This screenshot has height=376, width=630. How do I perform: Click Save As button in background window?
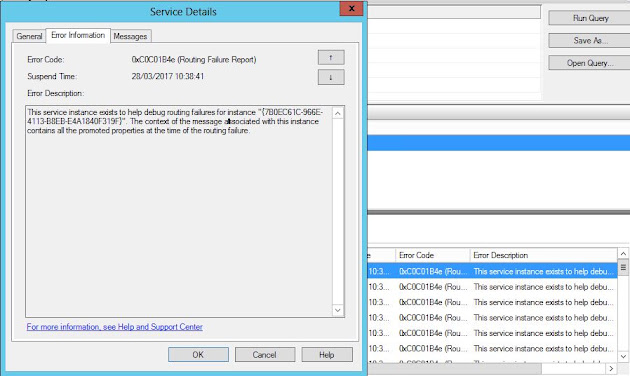coord(590,41)
